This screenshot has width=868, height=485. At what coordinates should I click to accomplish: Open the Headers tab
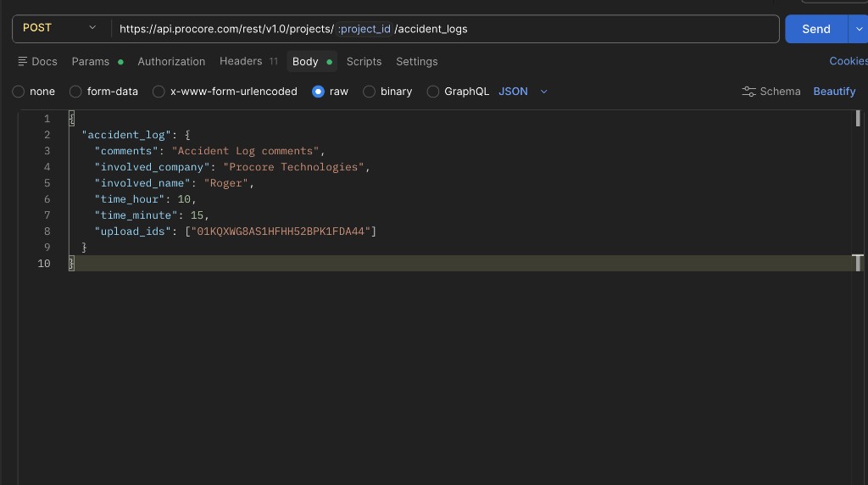coord(248,61)
